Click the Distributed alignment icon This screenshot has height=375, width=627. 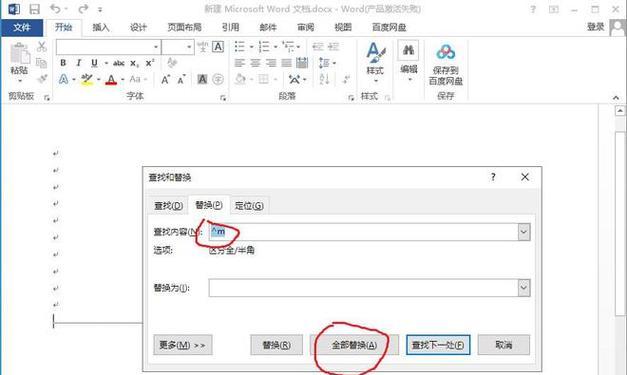point(302,63)
